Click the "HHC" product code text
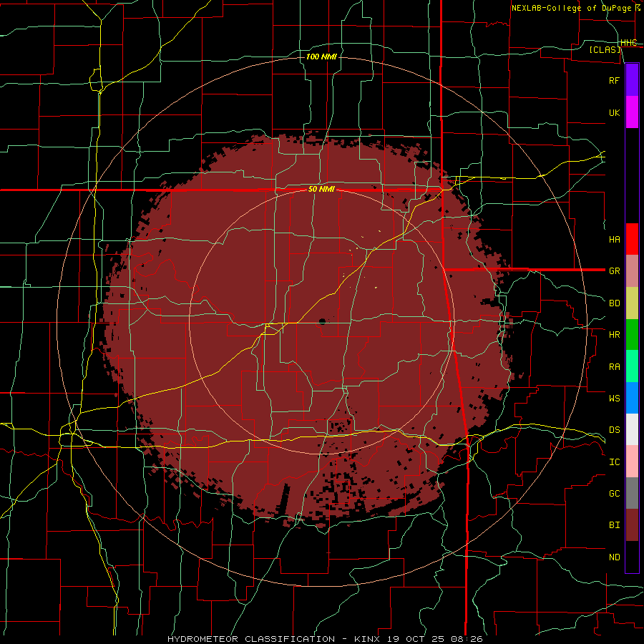This screenshot has width=644, height=644. tap(629, 43)
